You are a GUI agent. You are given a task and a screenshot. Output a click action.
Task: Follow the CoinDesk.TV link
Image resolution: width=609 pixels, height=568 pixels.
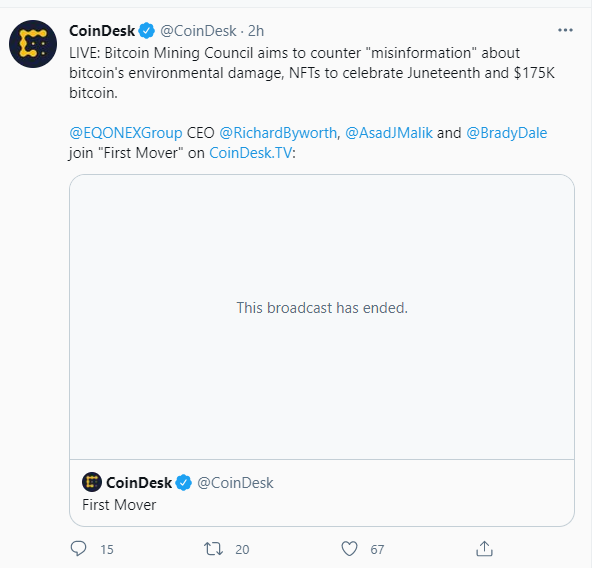tap(251, 153)
